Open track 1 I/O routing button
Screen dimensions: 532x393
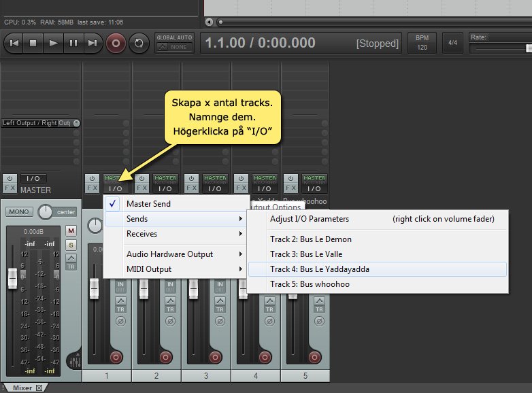coord(116,188)
